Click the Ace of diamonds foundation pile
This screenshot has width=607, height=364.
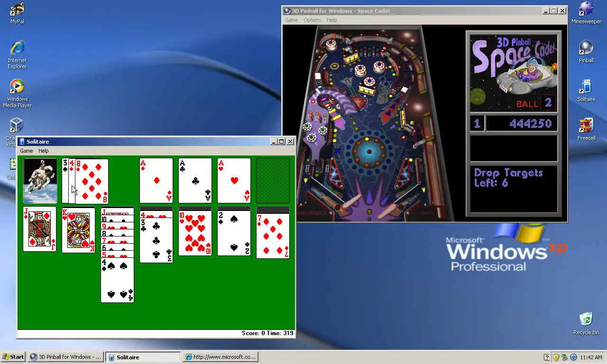[156, 181]
